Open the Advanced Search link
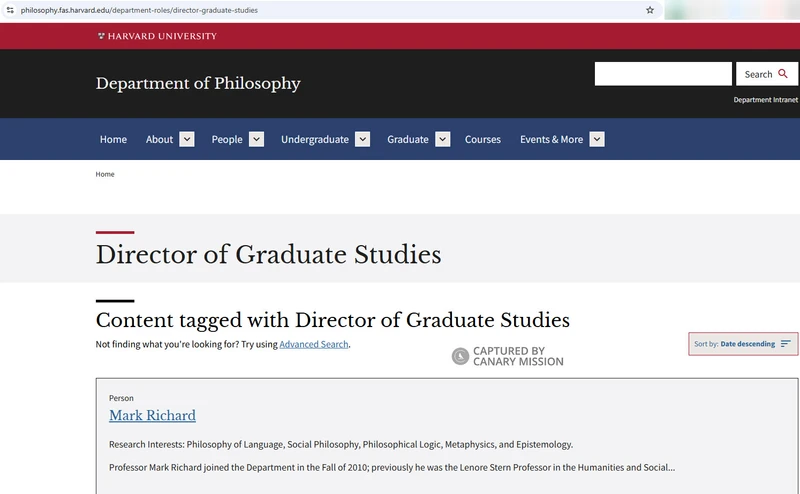The height and width of the screenshot is (494, 800). tap(314, 344)
